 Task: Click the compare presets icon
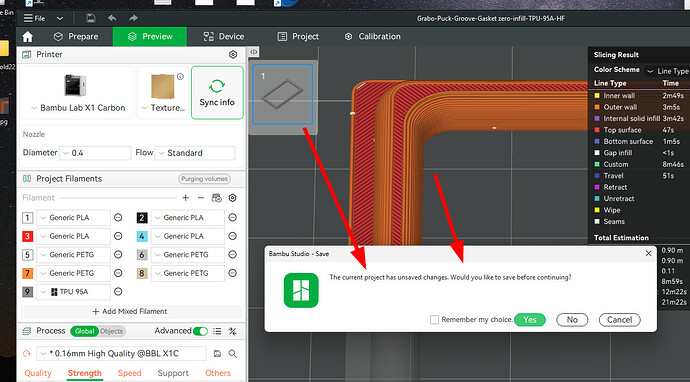(x=233, y=331)
